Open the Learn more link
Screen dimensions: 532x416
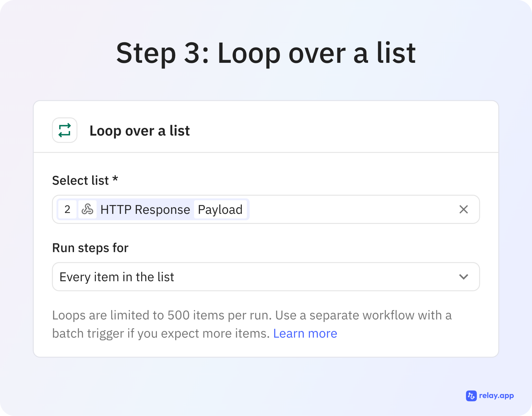[x=305, y=333]
